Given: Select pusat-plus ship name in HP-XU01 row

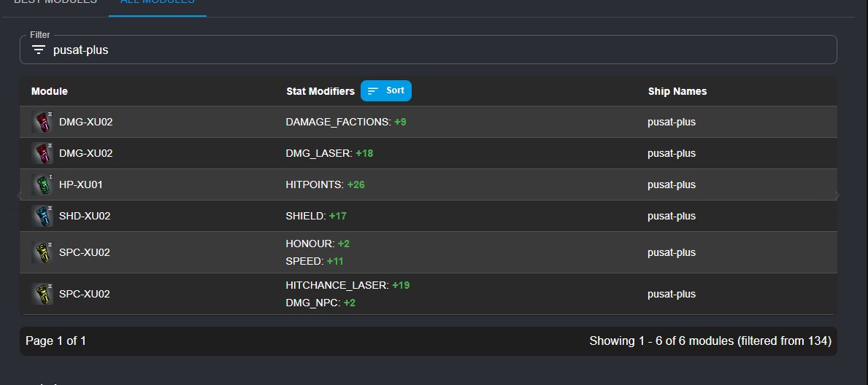Looking at the screenshot, I should click(672, 184).
